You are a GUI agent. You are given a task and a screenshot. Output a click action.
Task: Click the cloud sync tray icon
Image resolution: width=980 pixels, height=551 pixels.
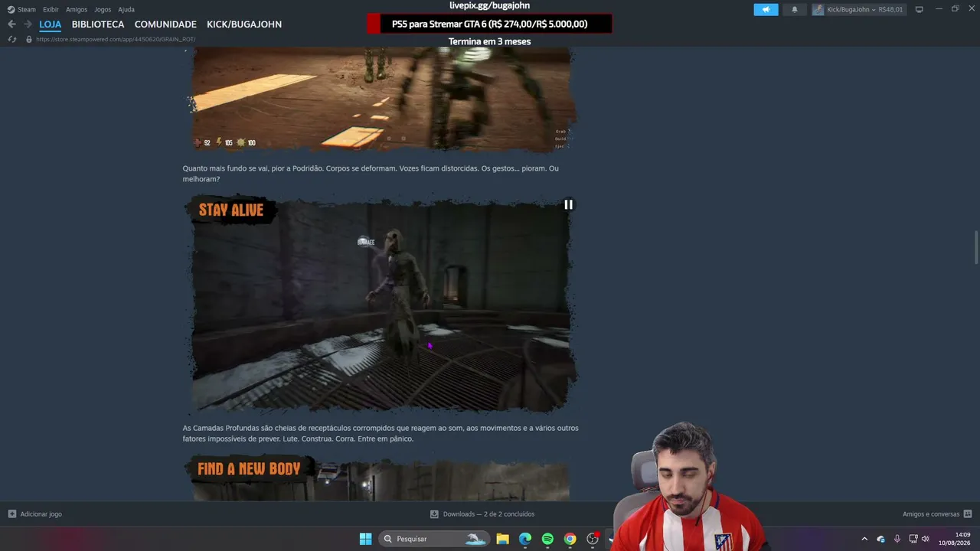pos(880,539)
